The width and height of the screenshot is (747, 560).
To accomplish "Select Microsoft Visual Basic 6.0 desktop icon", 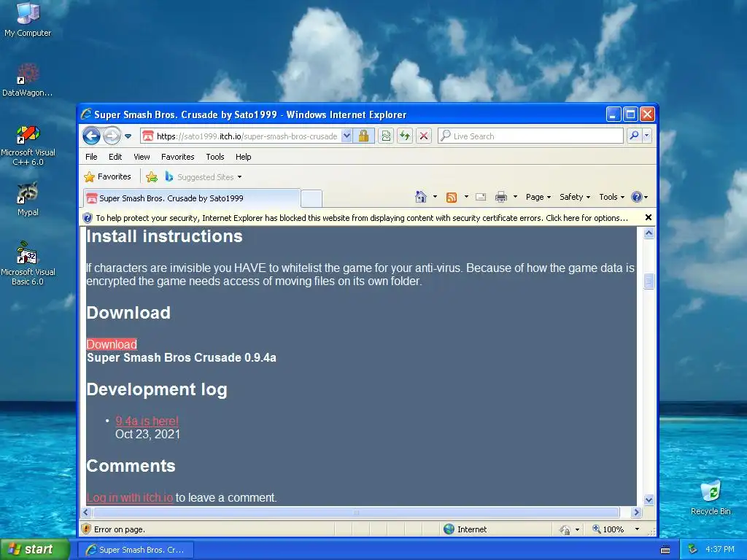I will [x=28, y=263].
